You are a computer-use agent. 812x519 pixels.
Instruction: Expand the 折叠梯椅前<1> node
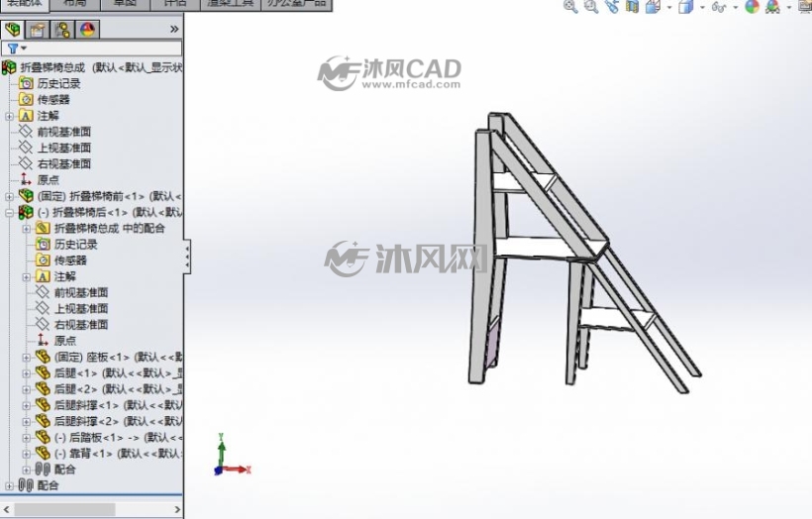point(9,196)
